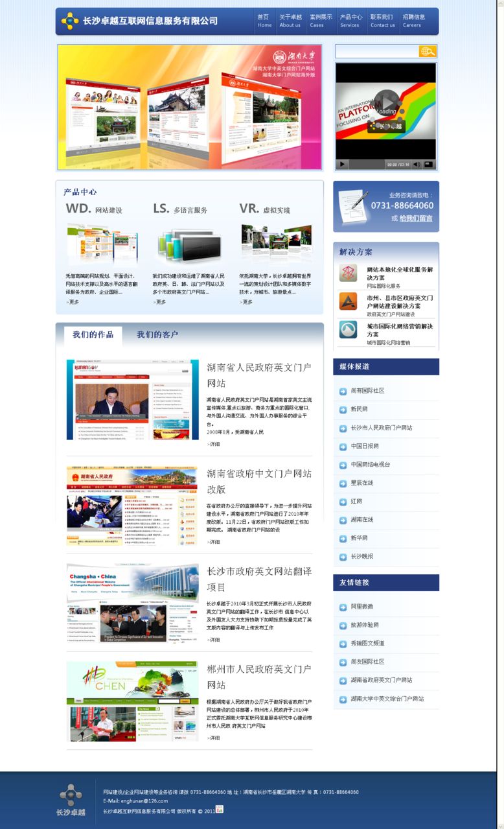Screen dimensions: 504x829
Task: Click the 给我们留言 leave-a-message link
Action: 416,218
